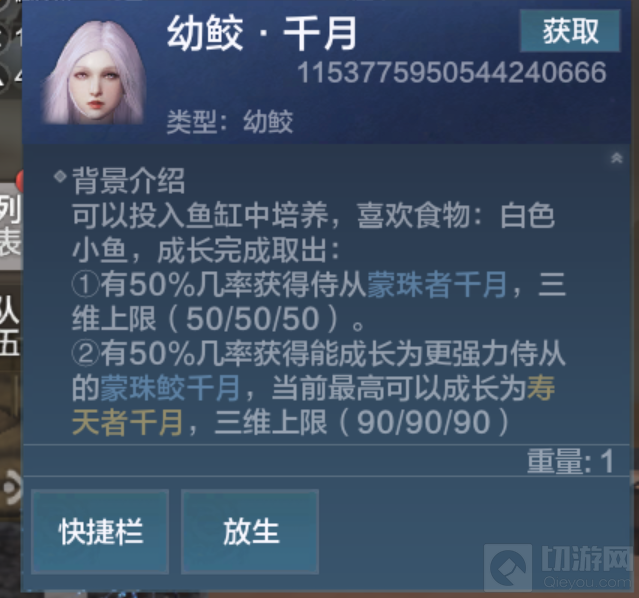Collapse details with double-chevron icon

(x=617, y=158)
